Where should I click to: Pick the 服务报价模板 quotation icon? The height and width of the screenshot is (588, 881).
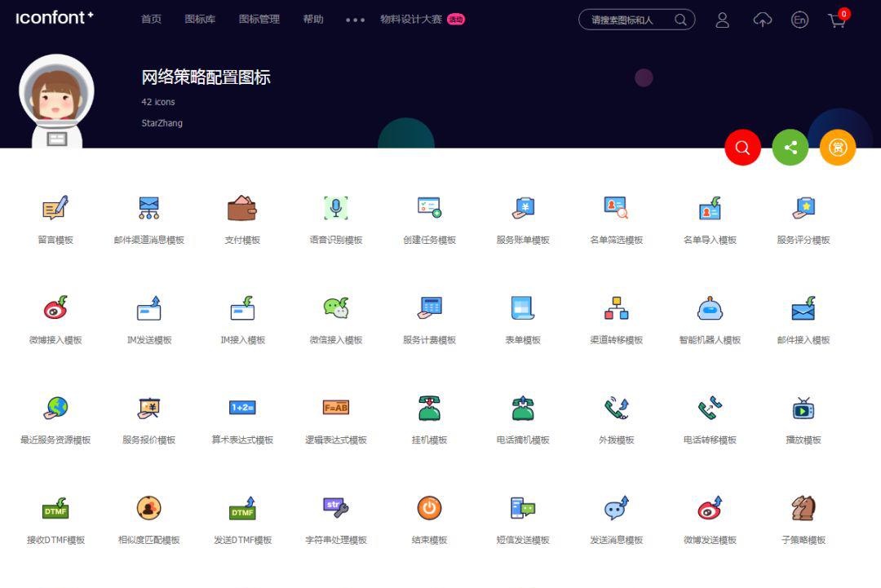(x=149, y=408)
